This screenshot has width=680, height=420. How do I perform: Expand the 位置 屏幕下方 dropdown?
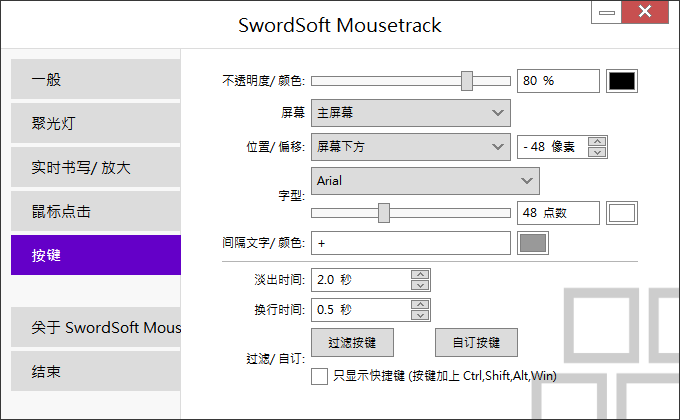(411, 147)
